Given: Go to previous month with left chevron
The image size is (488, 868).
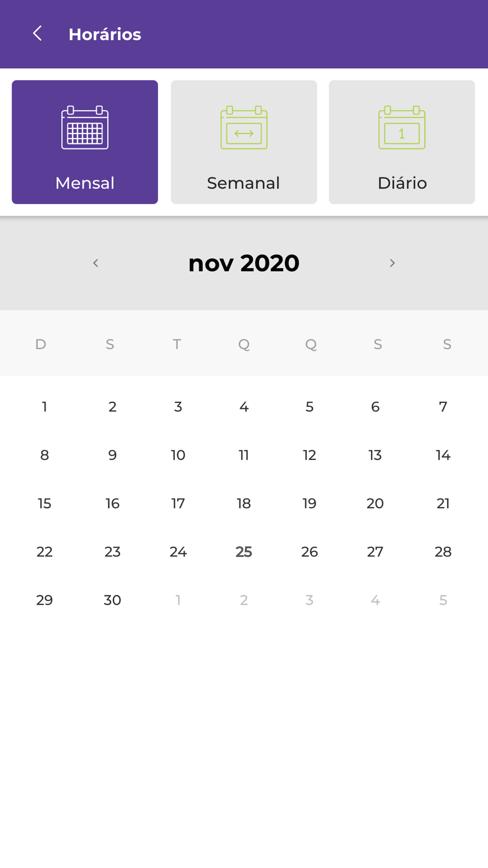Looking at the screenshot, I should pos(96,263).
